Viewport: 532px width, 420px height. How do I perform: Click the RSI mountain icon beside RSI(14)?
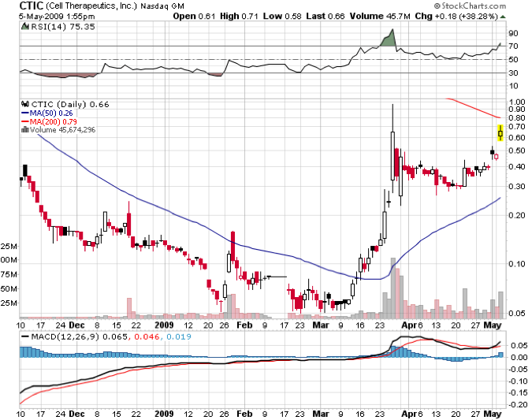[25, 27]
